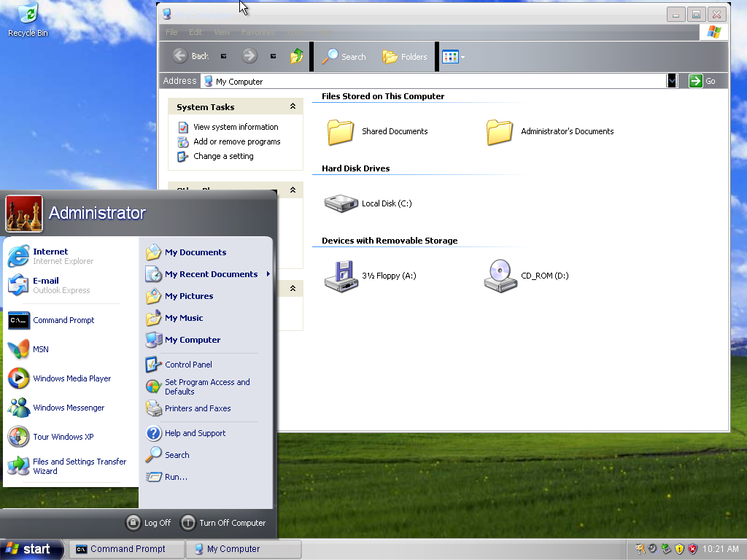Open the Views toolbar button
This screenshot has width=747, height=560.
(x=453, y=57)
